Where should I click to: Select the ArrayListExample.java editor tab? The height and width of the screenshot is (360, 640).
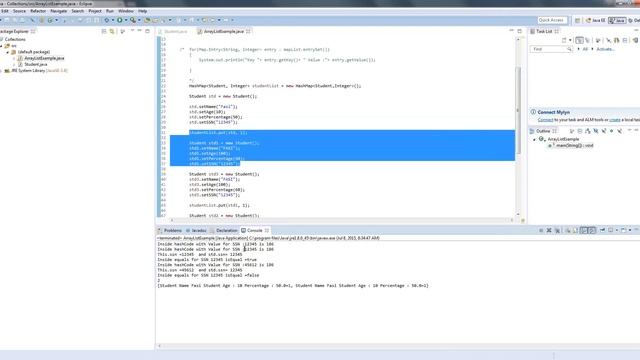(224, 31)
